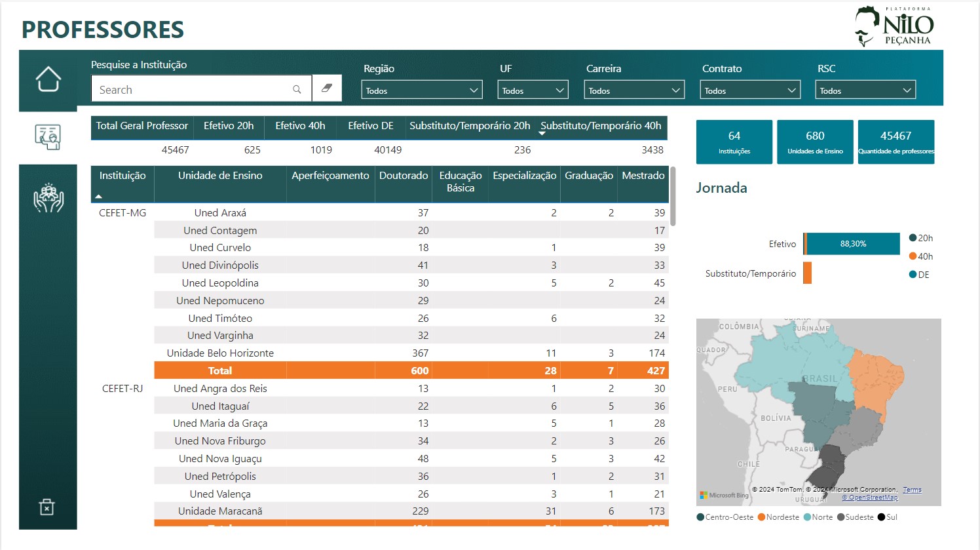The width and height of the screenshot is (980, 550).
Task: Click the Substituto/Temporário 40h sort arrow
Action: pyautogui.click(x=542, y=134)
